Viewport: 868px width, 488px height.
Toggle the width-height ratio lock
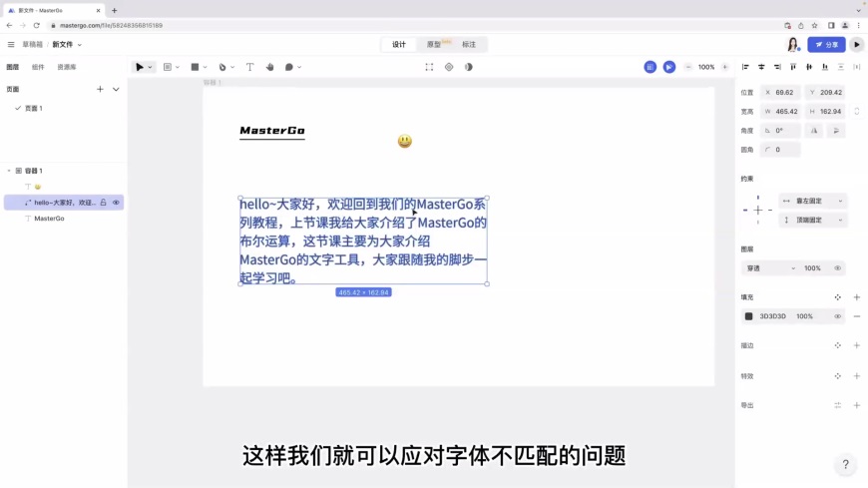856,112
